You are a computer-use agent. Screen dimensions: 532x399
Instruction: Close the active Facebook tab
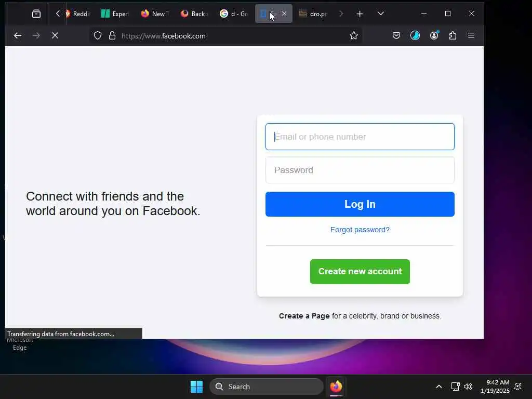coord(284,14)
